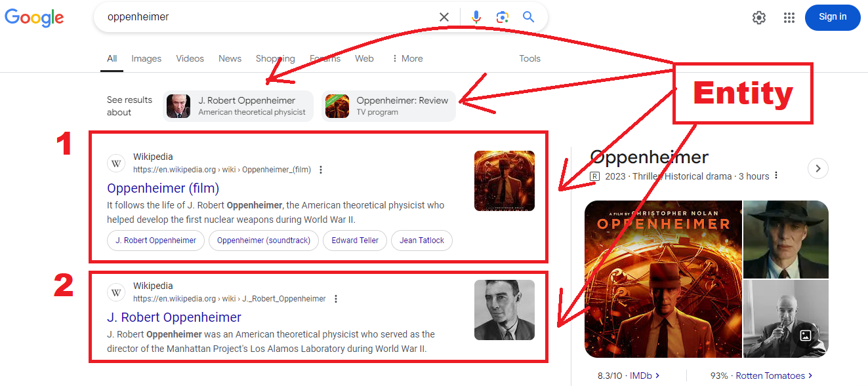This screenshot has width=868, height=386.
Task: Select the All tab
Action: tap(112, 58)
